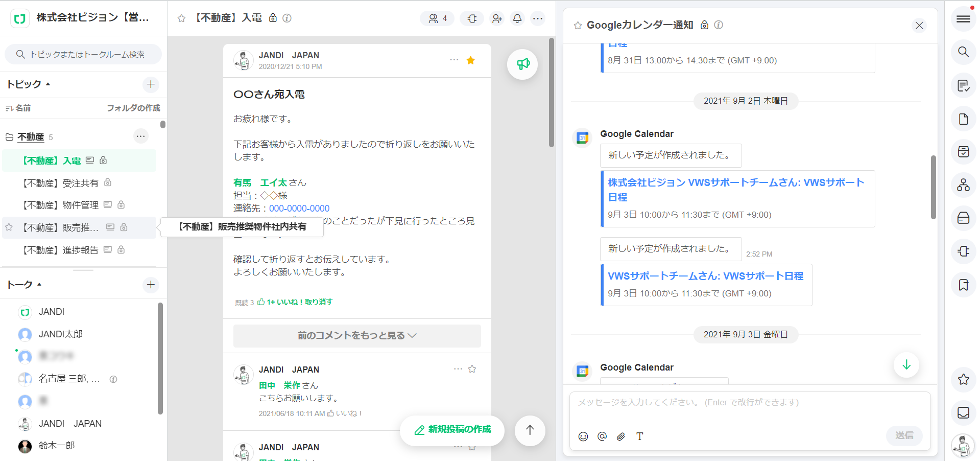Click the 有馬 エイ太 mention

pos(260,182)
